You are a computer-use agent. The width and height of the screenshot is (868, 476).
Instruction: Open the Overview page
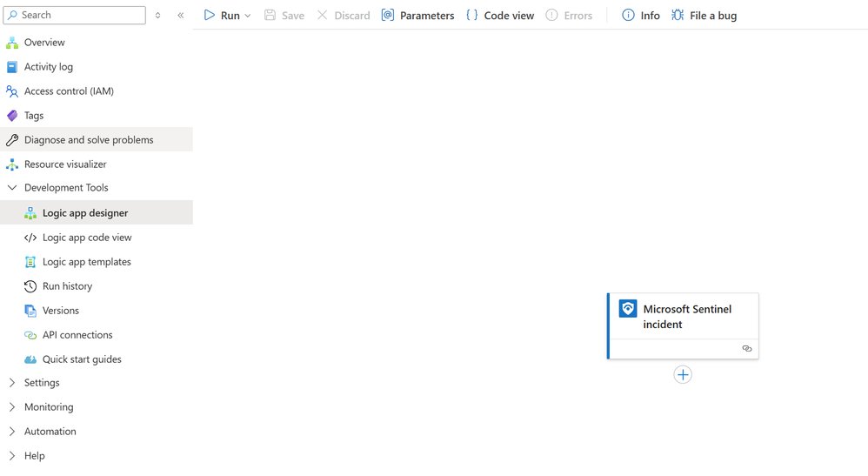pos(97,42)
